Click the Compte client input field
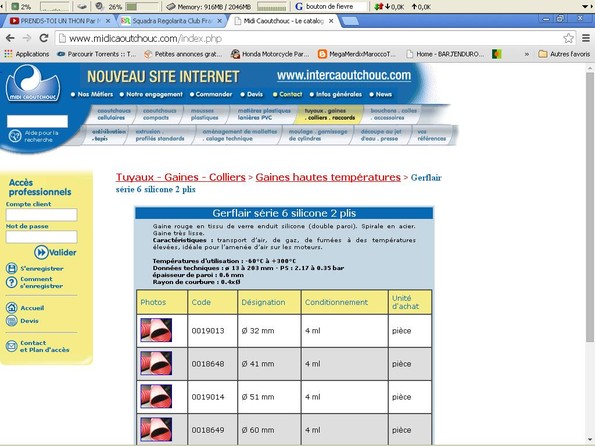This screenshot has width=595, height=446. [x=41, y=214]
